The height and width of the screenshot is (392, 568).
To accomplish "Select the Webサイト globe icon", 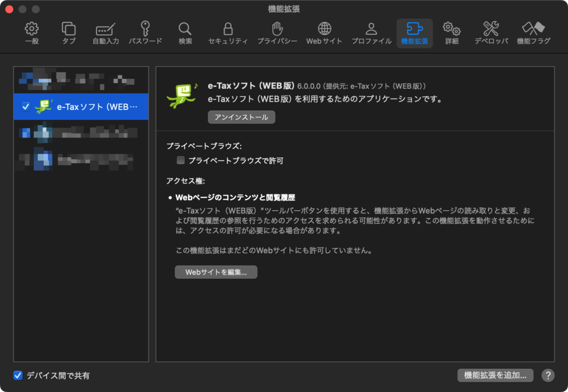I will pyautogui.click(x=324, y=33).
